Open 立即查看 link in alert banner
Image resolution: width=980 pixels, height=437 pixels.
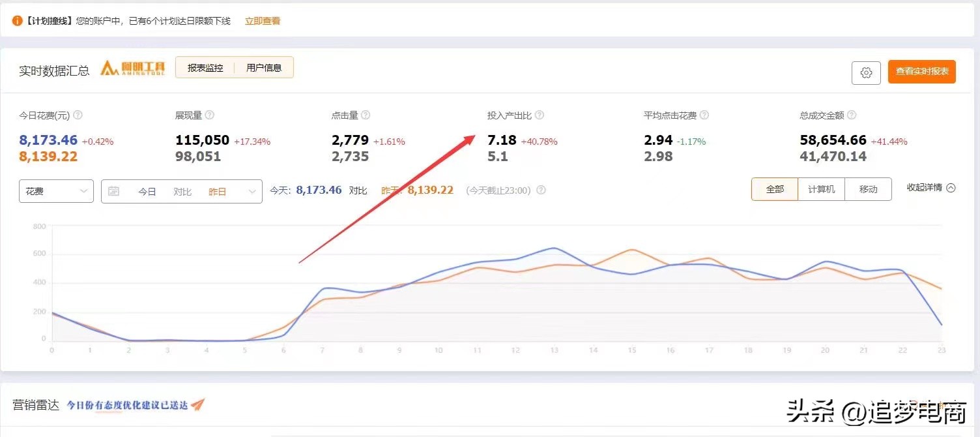pos(262,20)
